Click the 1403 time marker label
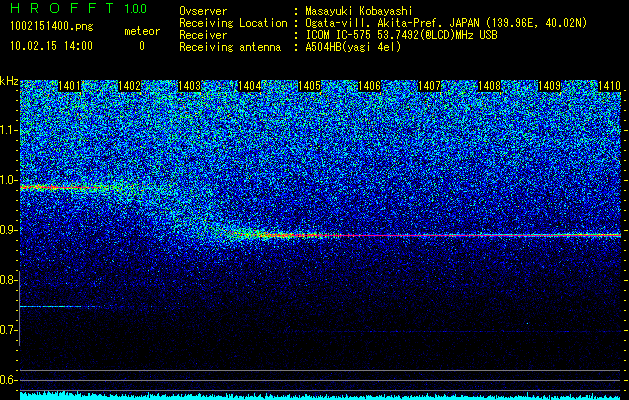 point(189,86)
